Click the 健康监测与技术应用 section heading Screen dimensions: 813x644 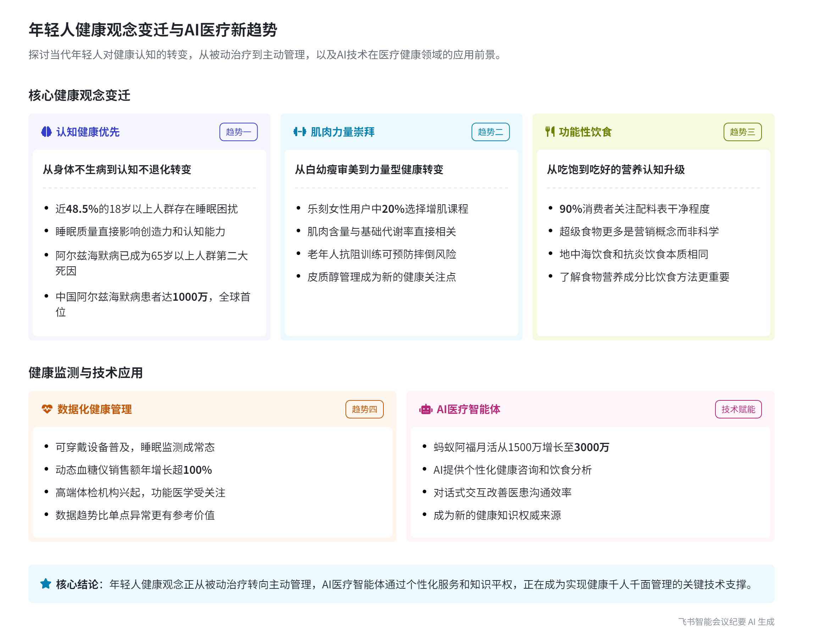click(85, 373)
